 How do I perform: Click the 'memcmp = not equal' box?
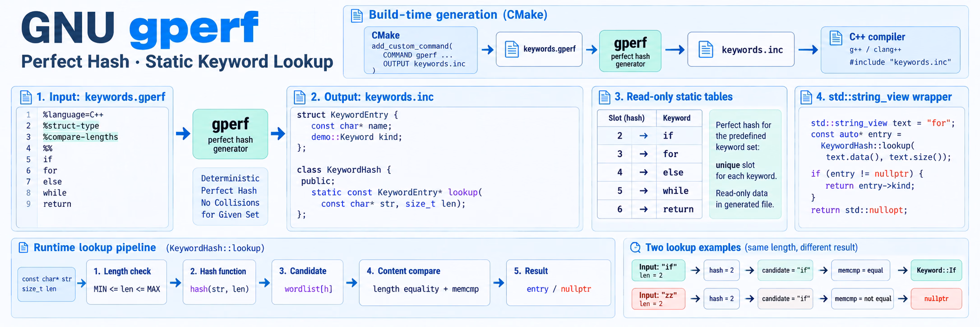[863, 299]
